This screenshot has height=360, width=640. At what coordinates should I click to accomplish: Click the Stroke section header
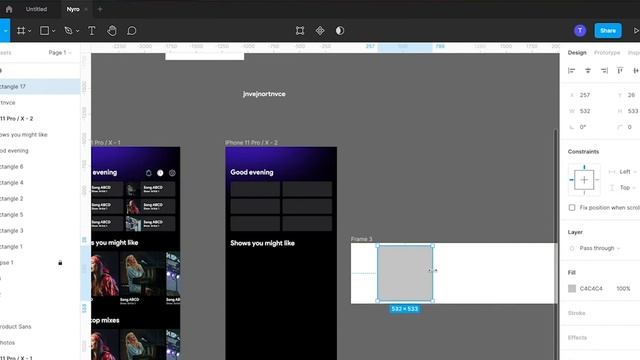tap(576, 313)
